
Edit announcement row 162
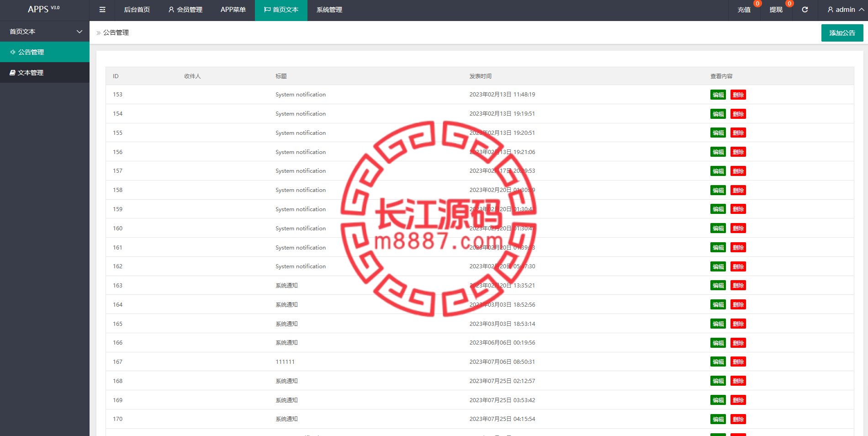[x=718, y=266]
